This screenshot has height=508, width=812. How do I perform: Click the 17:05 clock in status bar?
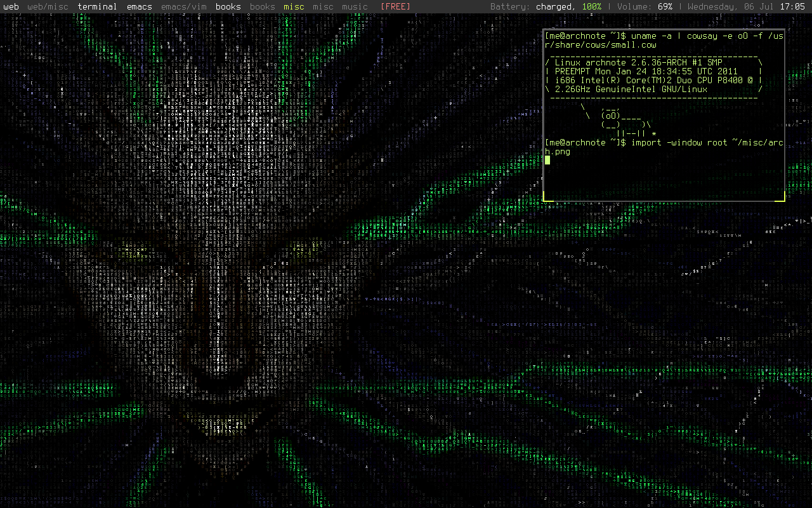793,7
